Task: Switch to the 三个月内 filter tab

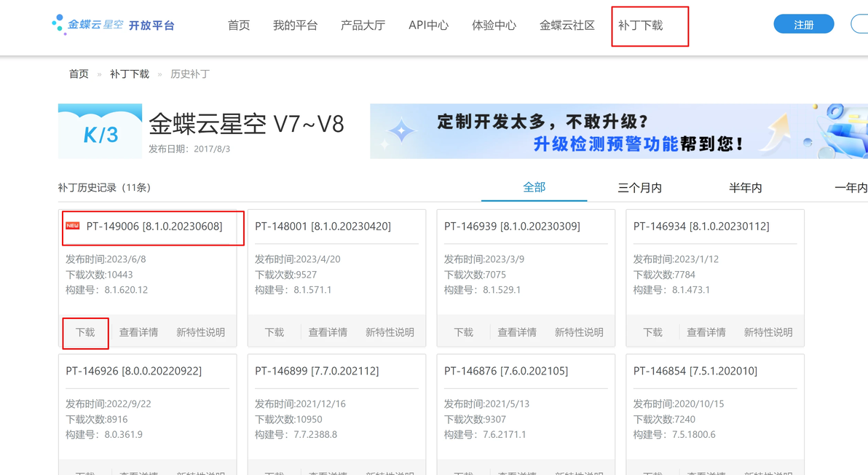Action: (x=639, y=188)
